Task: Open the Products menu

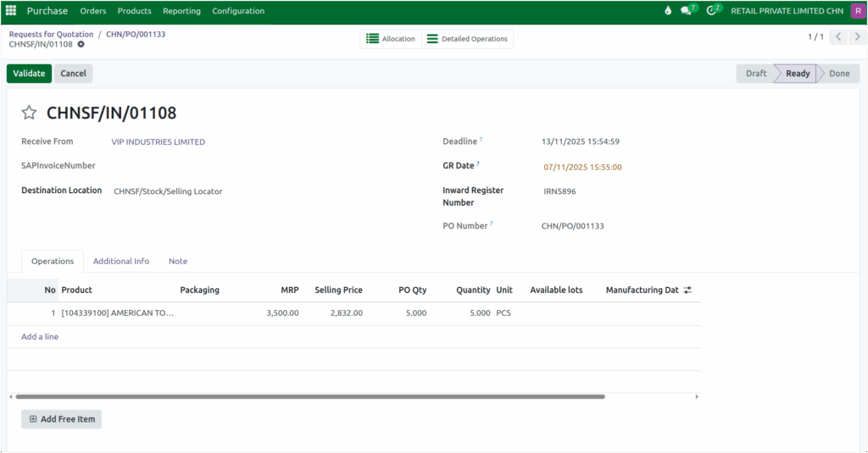Action: pyautogui.click(x=134, y=11)
